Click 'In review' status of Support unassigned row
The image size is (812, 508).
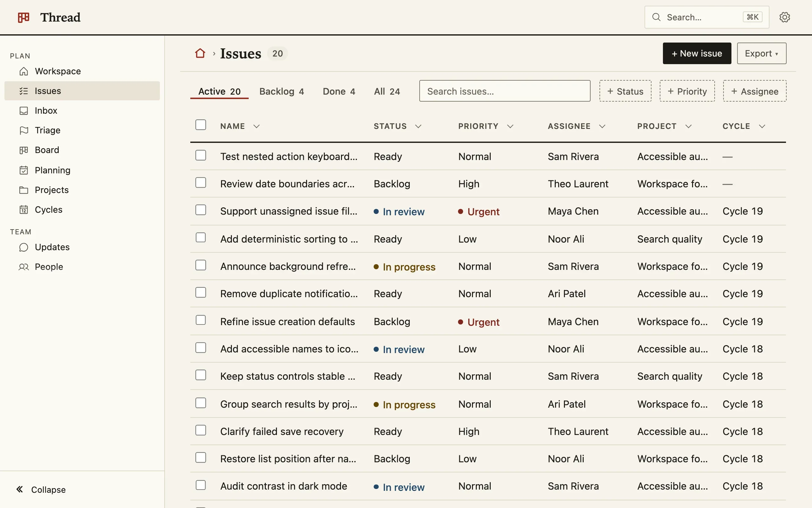pyautogui.click(x=399, y=212)
